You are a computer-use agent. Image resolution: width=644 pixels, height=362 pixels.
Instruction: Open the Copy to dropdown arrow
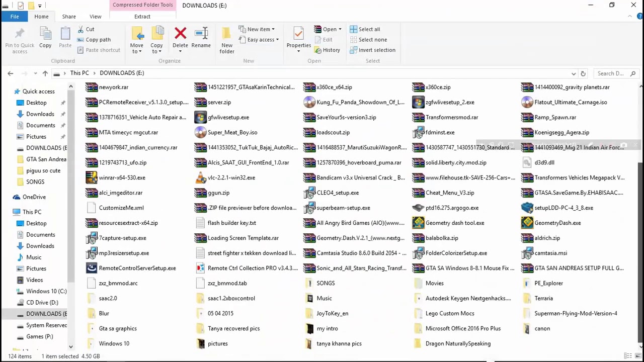coord(159,52)
